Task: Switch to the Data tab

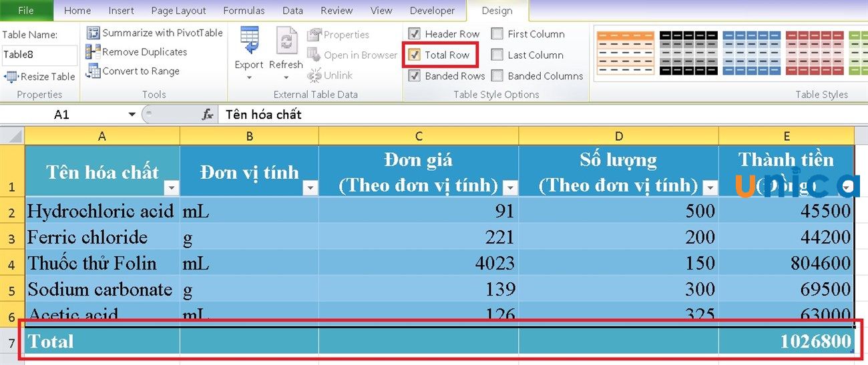Action: 292,11
